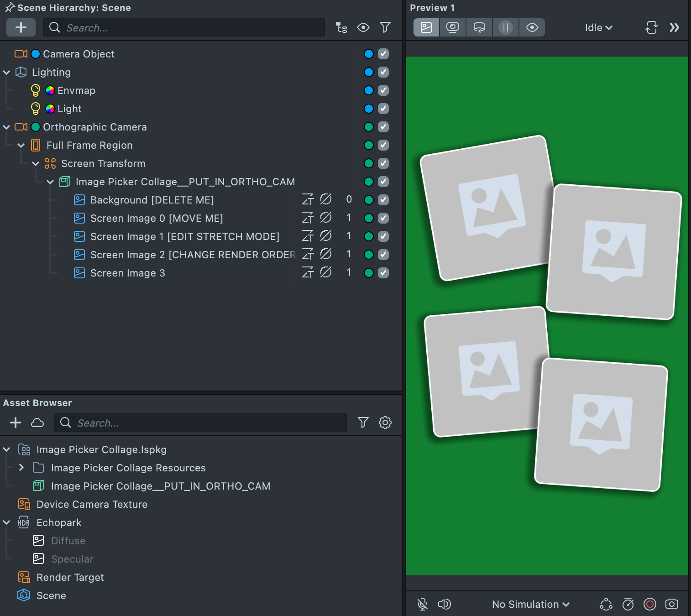Expand the Image Picker Collage Resources folder

tap(21, 468)
